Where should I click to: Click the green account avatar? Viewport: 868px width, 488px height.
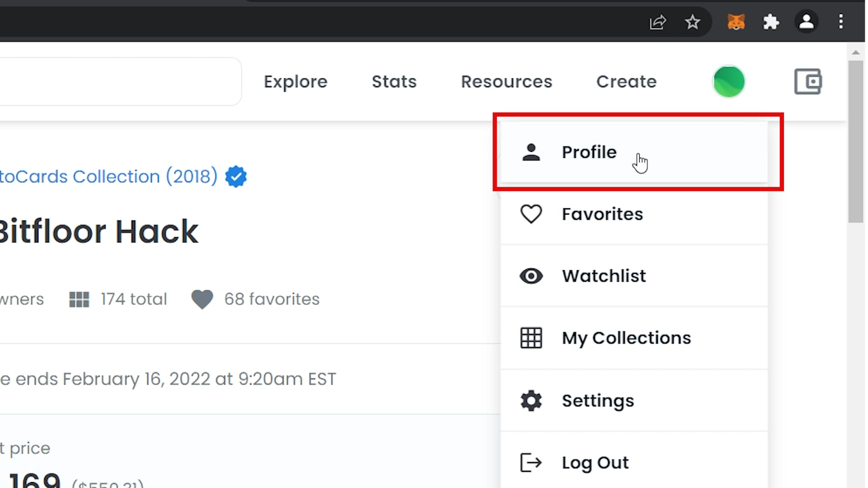click(729, 81)
